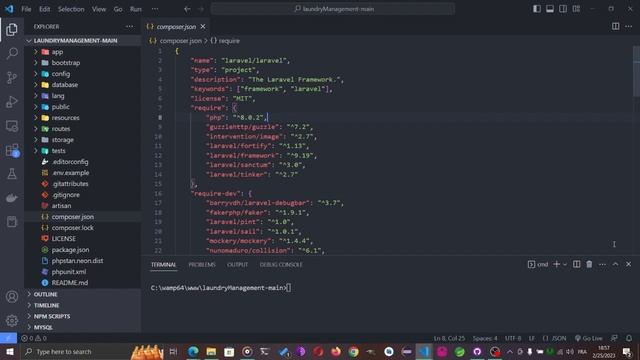The image size is (640, 360).
Task: Expand the OUTLINE section
Action: coord(45,294)
